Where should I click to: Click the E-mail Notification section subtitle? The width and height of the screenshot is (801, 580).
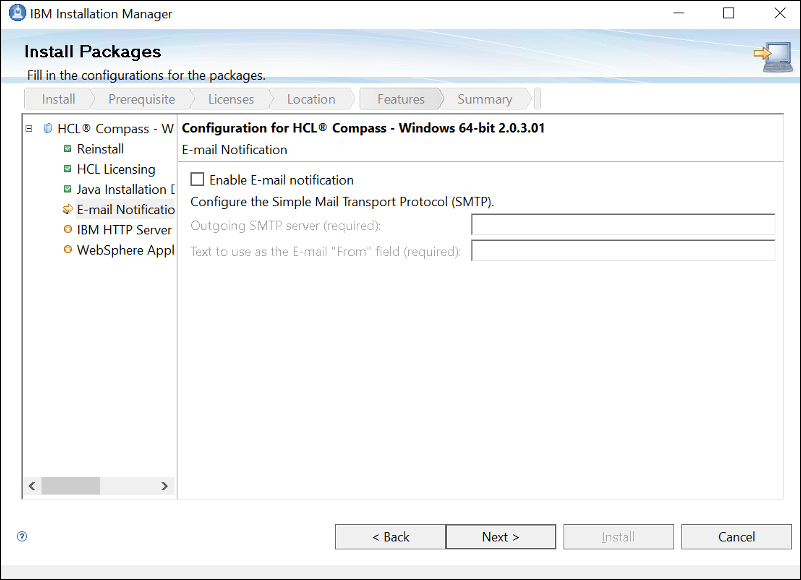pyautogui.click(x=234, y=150)
